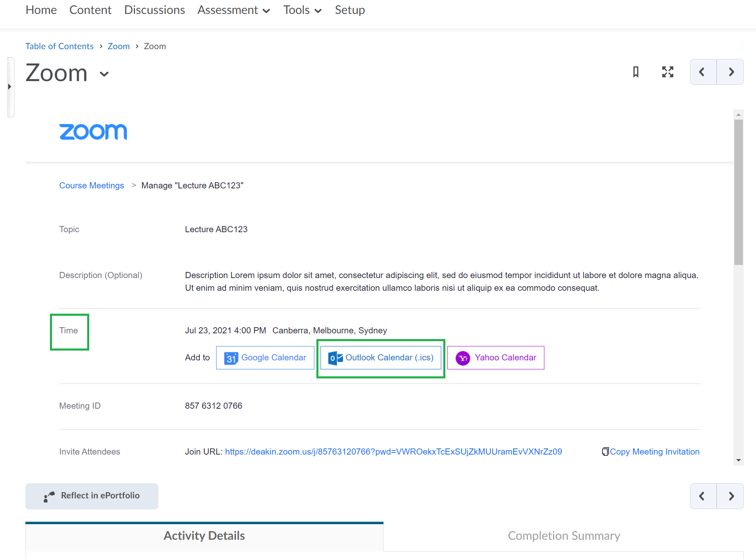Open the Zoom join URL link
Screen dimensions: 756x559
pyautogui.click(x=393, y=452)
